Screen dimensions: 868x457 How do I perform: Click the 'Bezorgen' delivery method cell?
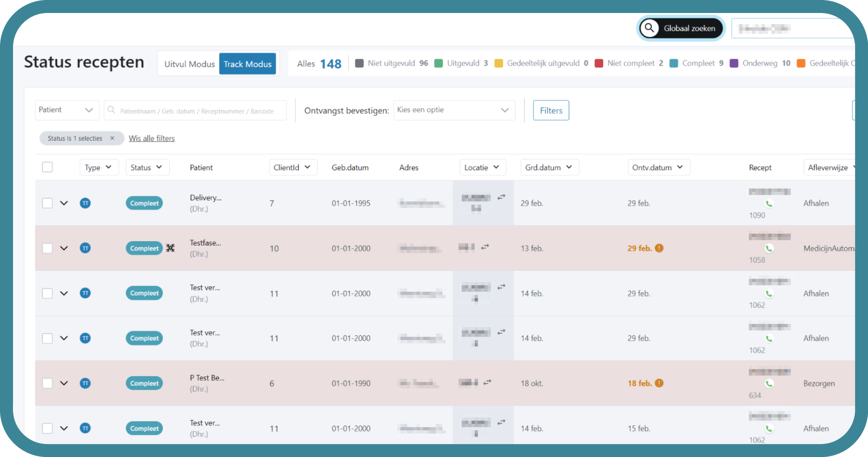819,384
